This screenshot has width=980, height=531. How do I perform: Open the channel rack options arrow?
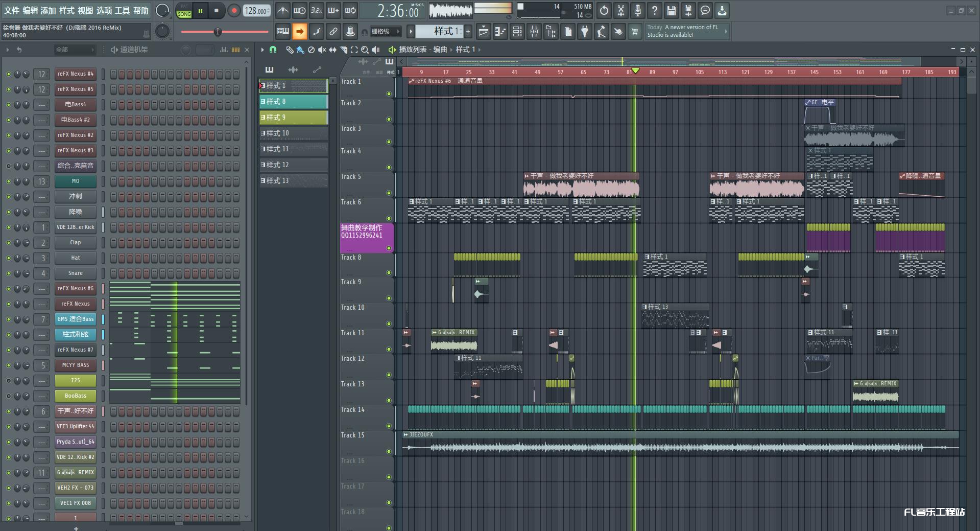[8, 50]
